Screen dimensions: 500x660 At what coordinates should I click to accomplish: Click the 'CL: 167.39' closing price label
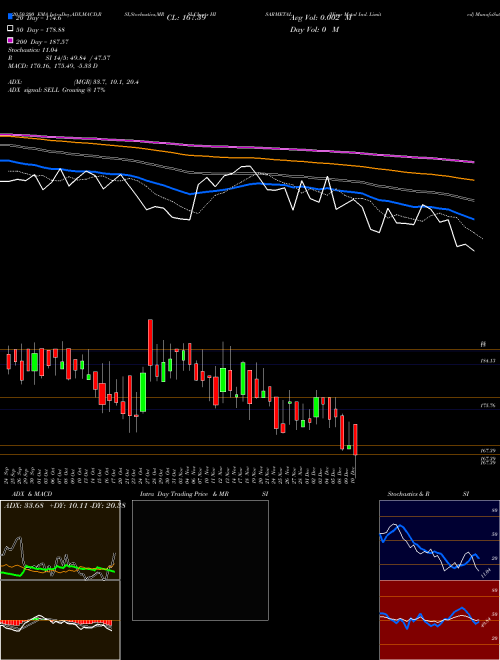(x=186, y=17)
